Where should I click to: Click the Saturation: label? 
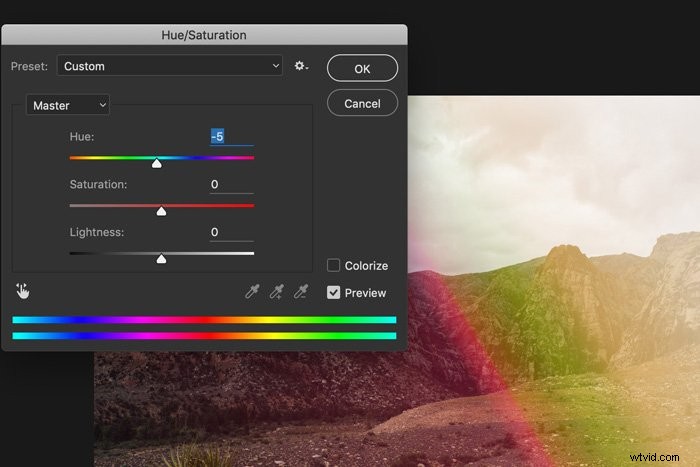(x=98, y=184)
